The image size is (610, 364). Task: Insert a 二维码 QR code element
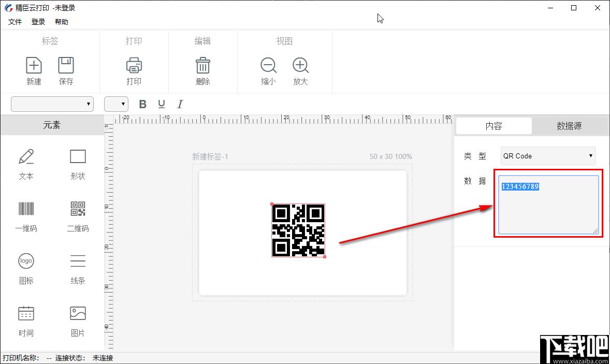point(78,209)
